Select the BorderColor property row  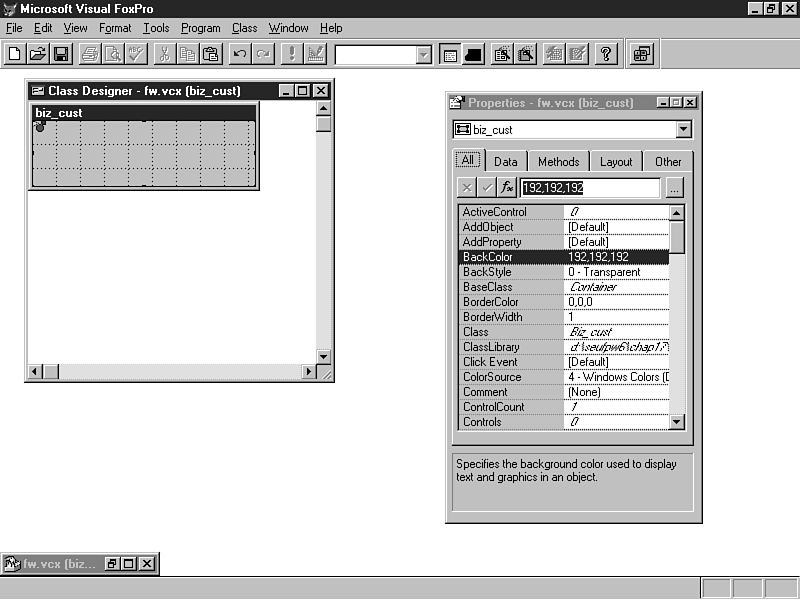510,302
